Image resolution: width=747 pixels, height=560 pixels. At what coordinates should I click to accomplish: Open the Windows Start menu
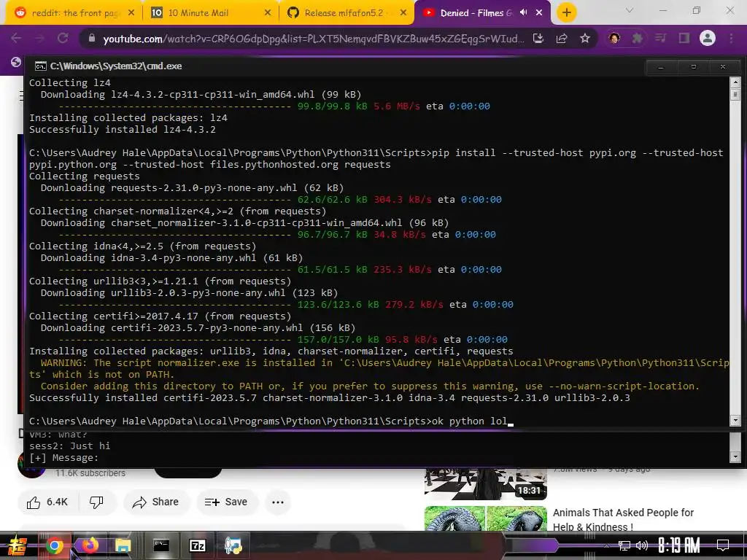coord(16,545)
